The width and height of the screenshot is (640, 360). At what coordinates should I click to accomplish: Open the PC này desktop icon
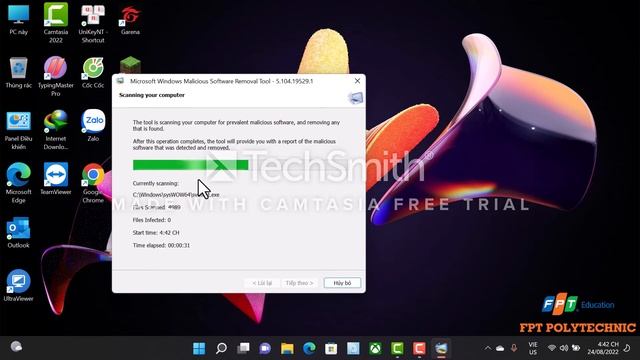point(18,20)
